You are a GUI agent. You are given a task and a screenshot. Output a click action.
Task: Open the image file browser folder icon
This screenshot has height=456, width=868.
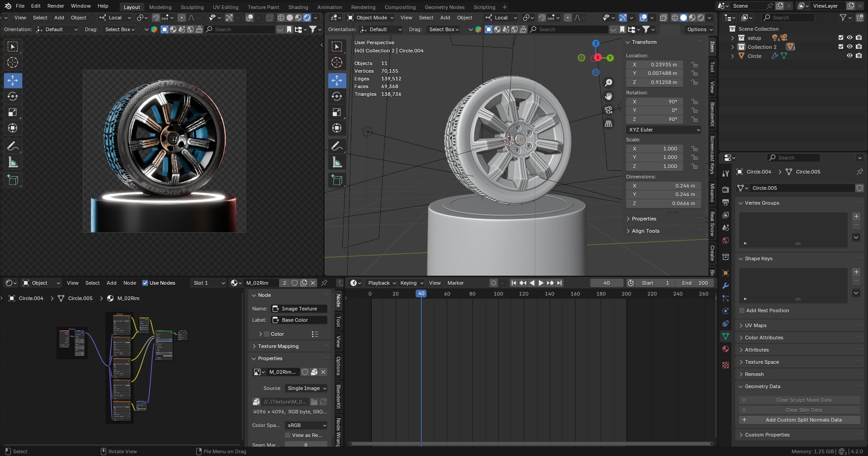pos(314,402)
